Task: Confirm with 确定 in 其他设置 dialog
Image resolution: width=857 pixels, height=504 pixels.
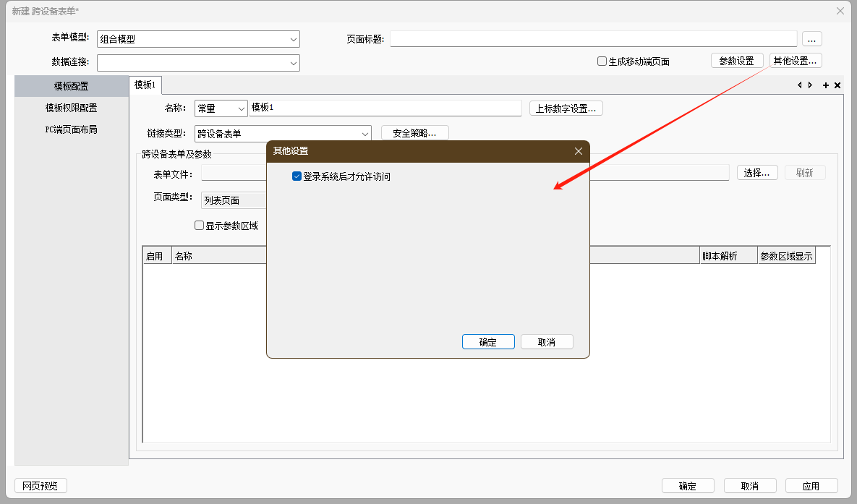Action: coord(488,342)
